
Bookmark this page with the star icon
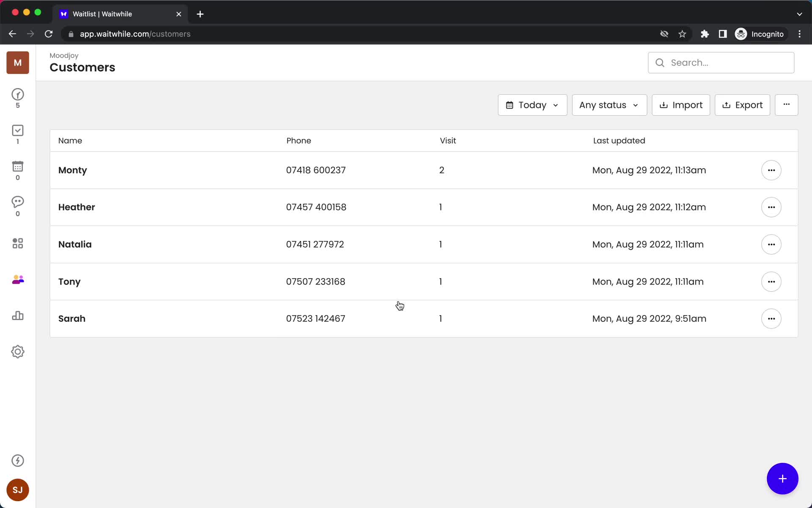point(682,34)
